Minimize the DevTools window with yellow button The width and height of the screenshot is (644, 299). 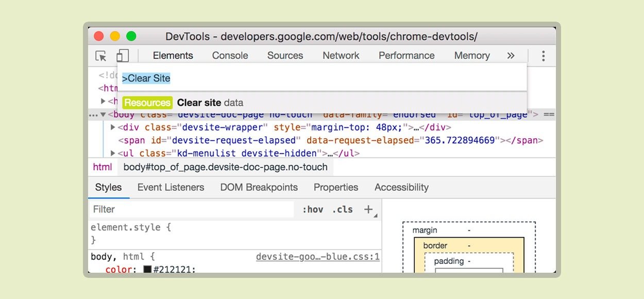tap(115, 36)
